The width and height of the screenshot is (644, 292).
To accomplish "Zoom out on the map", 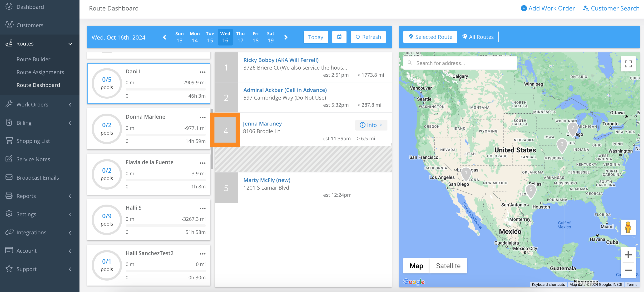I will pyautogui.click(x=628, y=270).
